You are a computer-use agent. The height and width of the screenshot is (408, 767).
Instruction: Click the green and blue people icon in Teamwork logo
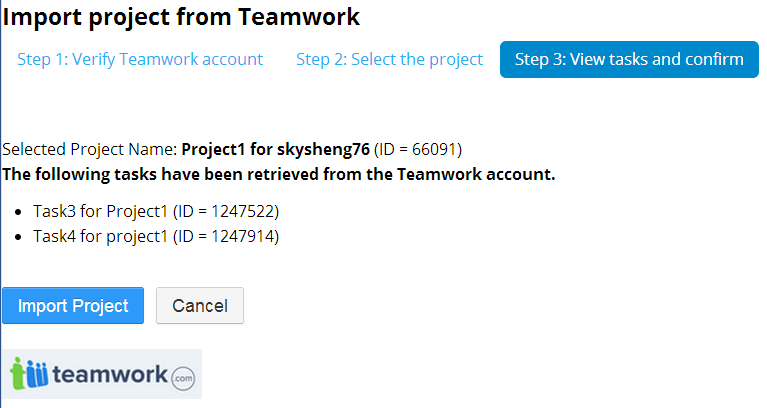(x=28, y=375)
